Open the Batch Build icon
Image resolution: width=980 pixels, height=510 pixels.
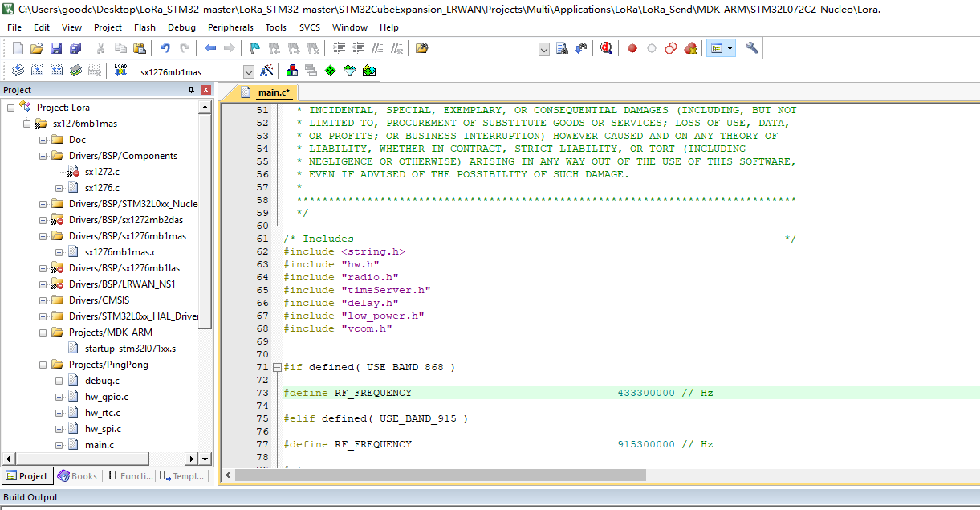click(x=75, y=71)
